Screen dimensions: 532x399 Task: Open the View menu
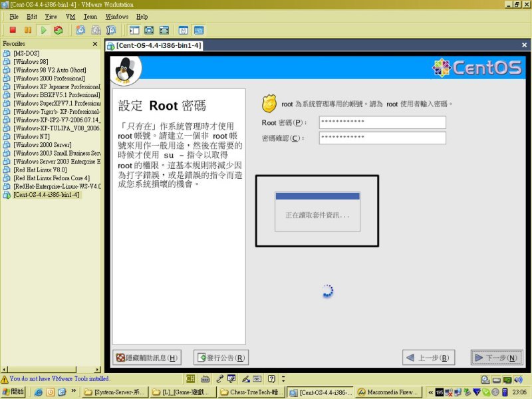(51, 17)
